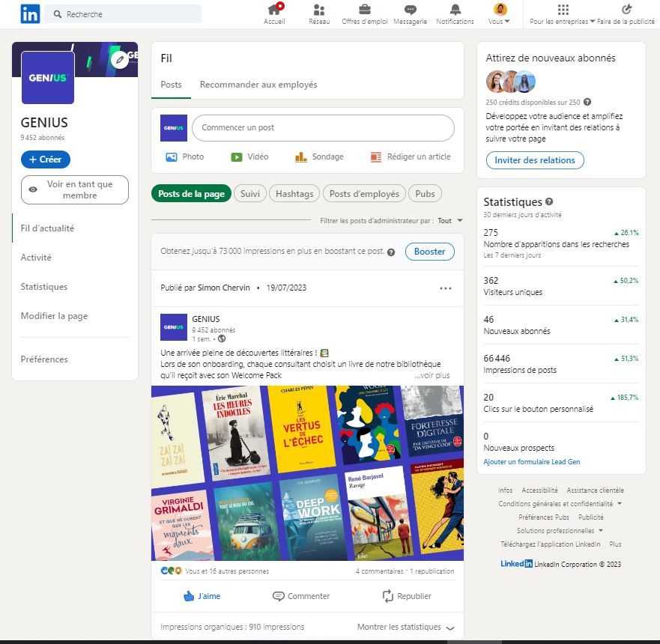Click the Créer button

(x=46, y=160)
